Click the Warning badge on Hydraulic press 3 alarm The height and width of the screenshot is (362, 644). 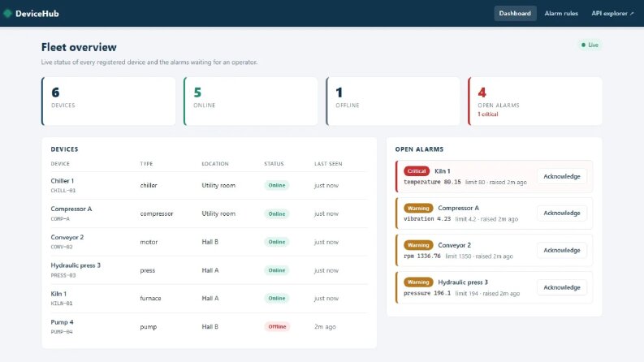(x=418, y=282)
